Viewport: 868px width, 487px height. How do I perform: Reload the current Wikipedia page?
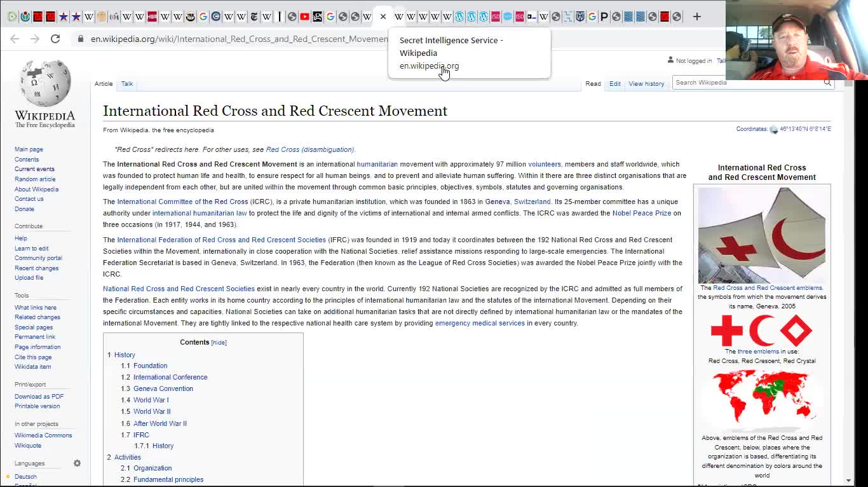tap(55, 39)
